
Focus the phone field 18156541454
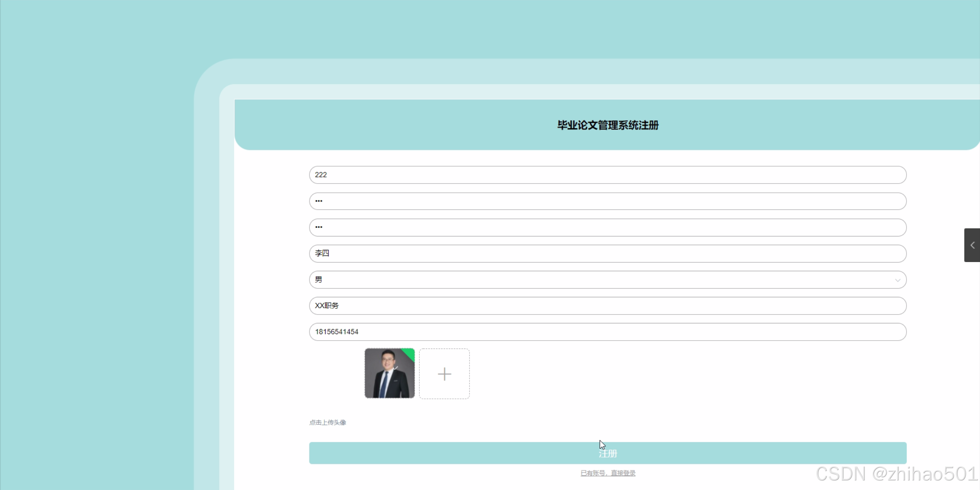[607, 332]
